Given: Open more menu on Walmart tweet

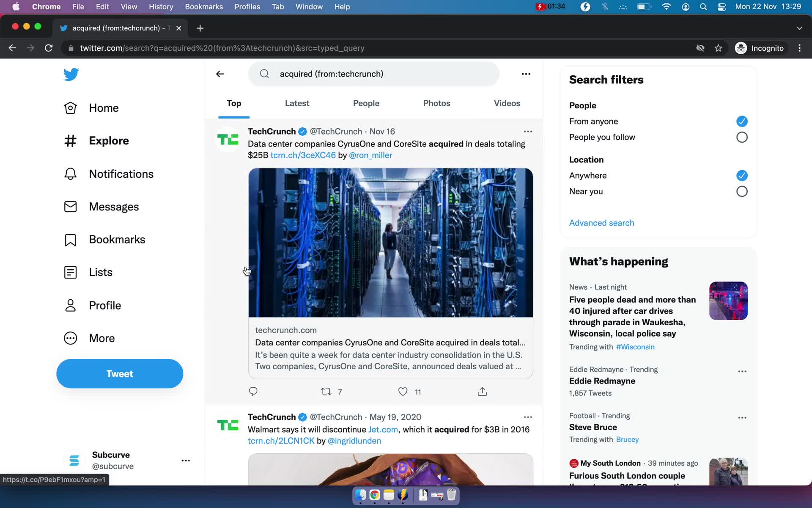Looking at the screenshot, I should point(528,417).
